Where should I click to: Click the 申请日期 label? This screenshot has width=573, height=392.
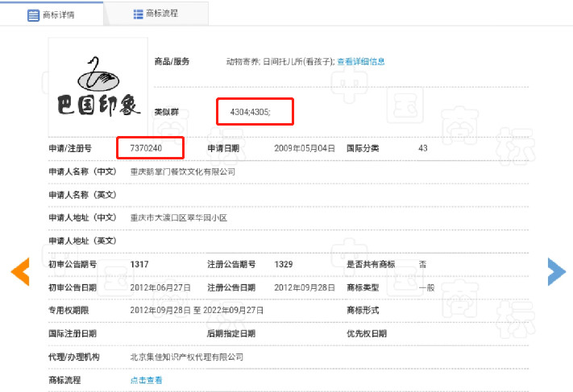(223, 148)
